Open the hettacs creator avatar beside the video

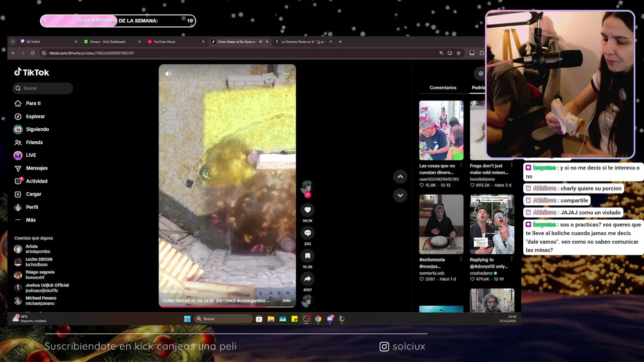pyautogui.click(x=307, y=187)
